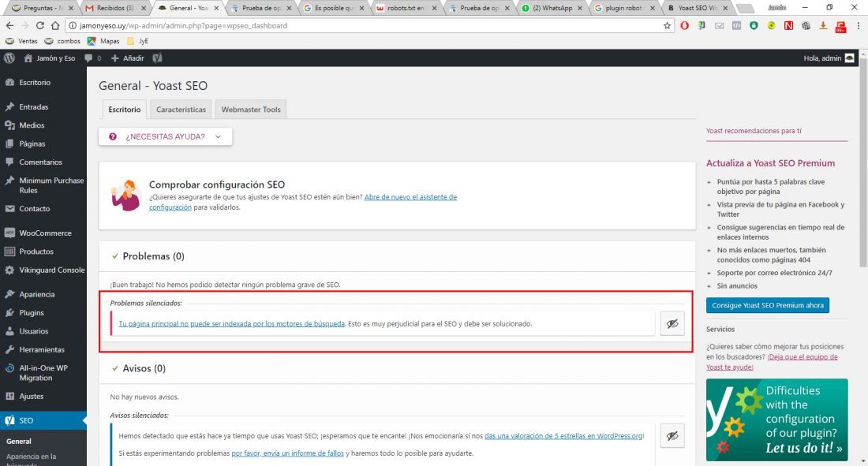This screenshot has height=466, width=868.
Task: Click Actualiza a Yoast SEO Premium heading link
Action: [x=770, y=163]
